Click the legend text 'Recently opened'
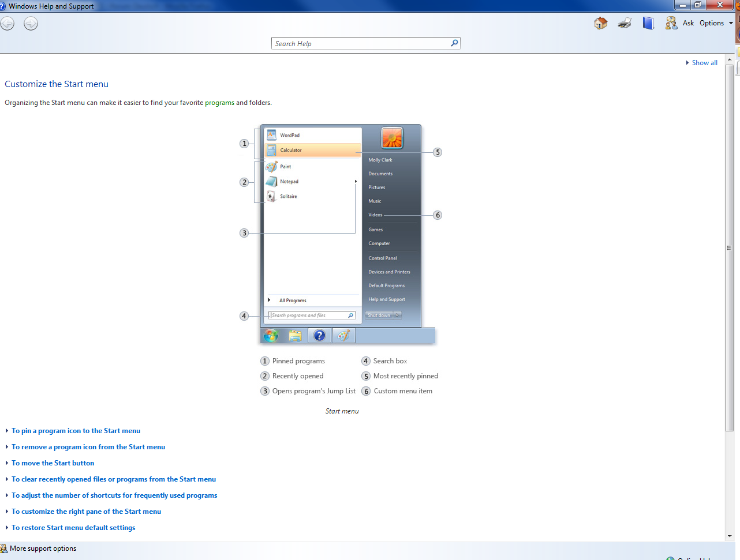The width and height of the screenshot is (740, 560). [x=298, y=376]
